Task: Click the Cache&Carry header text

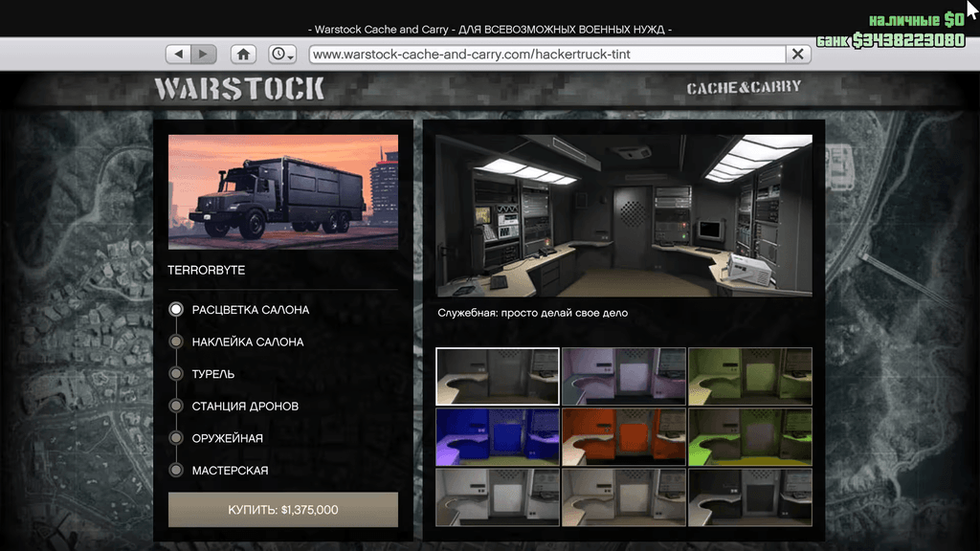Action: [x=744, y=87]
